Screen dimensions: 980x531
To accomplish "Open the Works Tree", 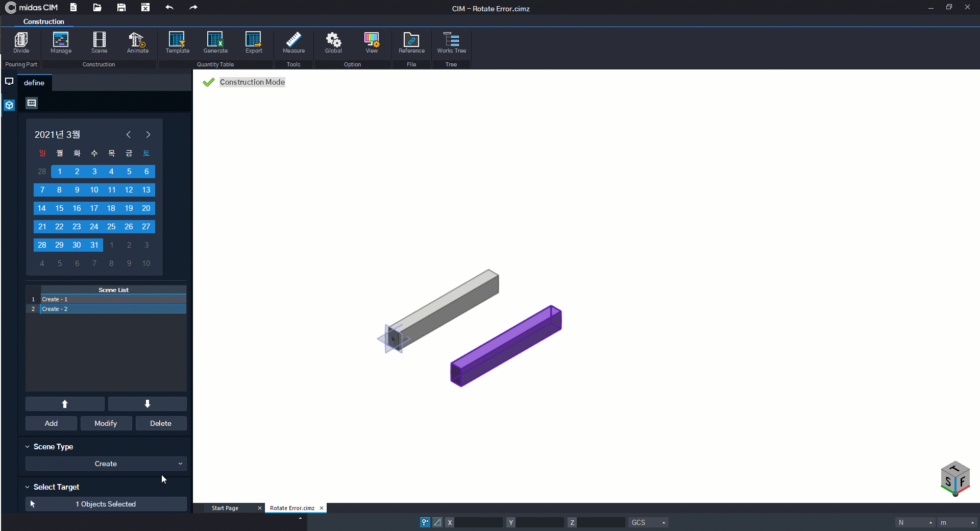I will [451, 42].
